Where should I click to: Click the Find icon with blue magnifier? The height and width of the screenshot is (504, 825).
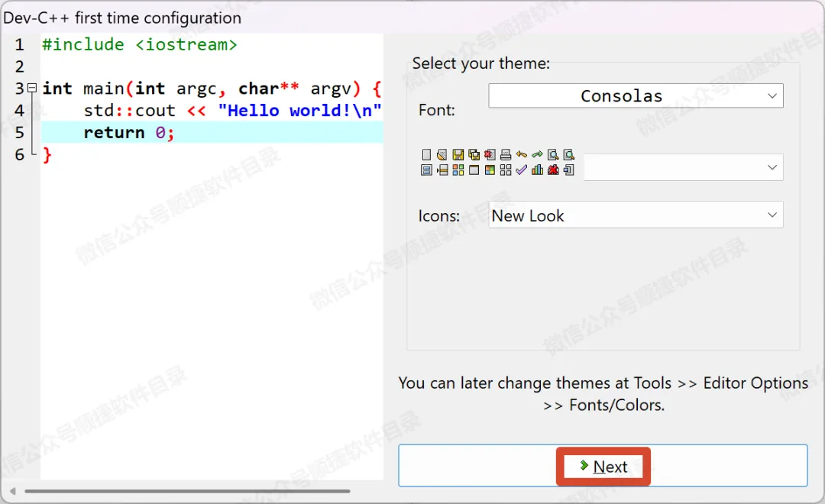[553, 155]
